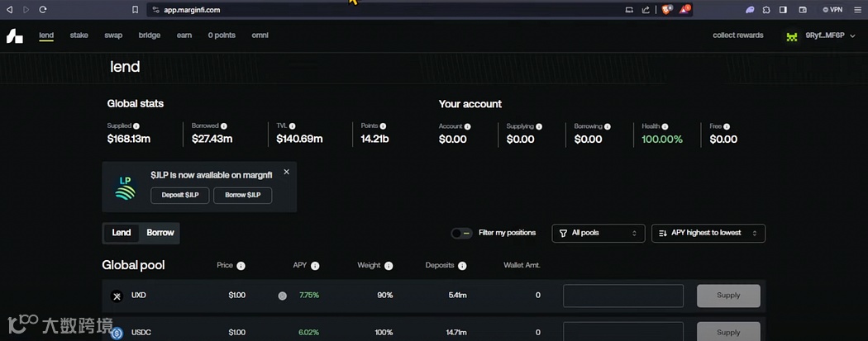Click the Supply button in UXD row
The width and height of the screenshot is (868, 341).
728,296
